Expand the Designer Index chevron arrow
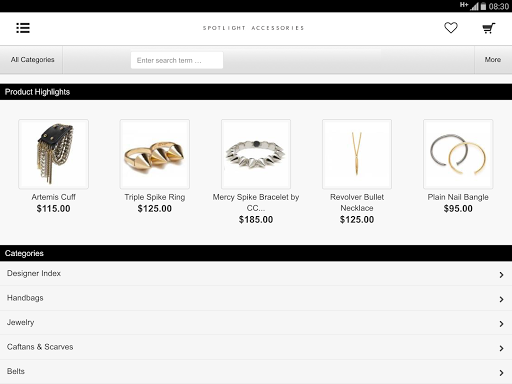This screenshot has width=512, height=384. pyautogui.click(x=501, y=275)
